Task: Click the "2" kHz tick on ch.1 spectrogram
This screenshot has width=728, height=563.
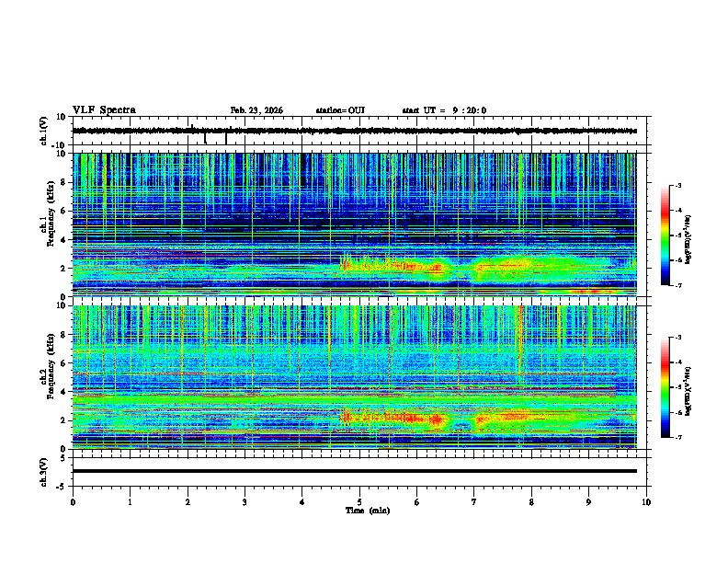Action: [x=64, y=268]
